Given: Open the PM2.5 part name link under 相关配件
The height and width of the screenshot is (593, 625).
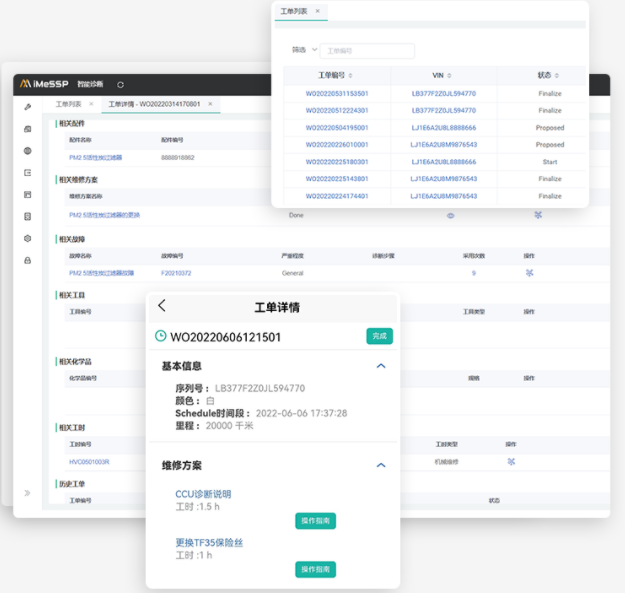Looking at the screenshot, I should coord(96,157).
